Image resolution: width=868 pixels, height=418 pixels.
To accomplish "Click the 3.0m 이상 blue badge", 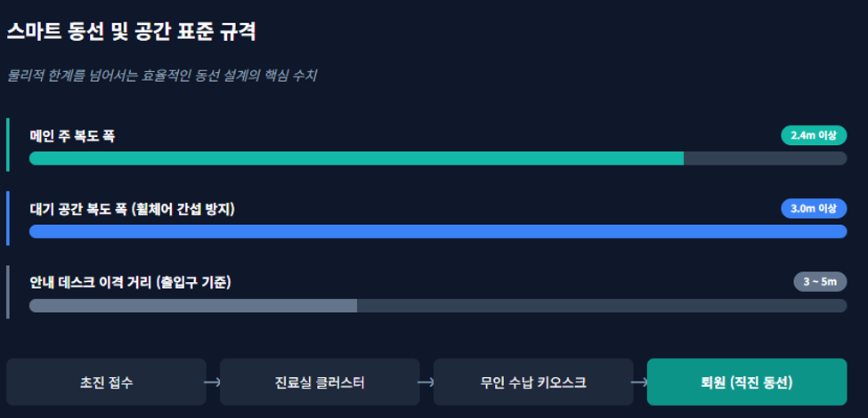I will (x=814, y=208).
